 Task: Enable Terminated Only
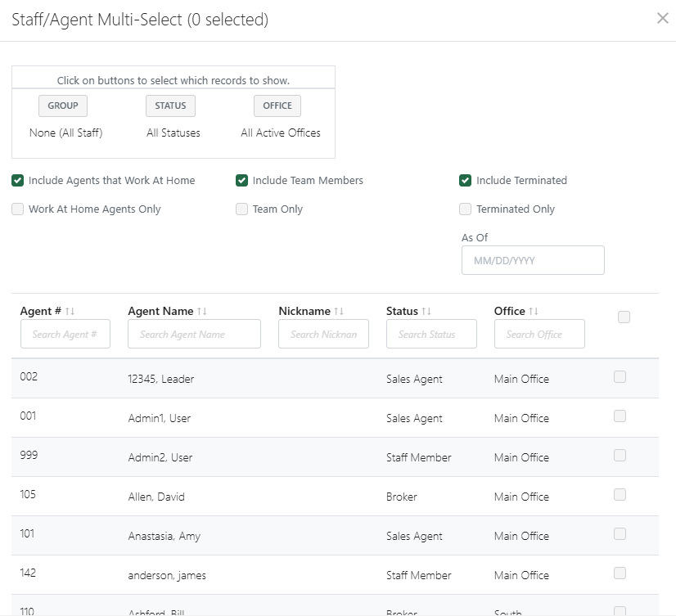pos(465,209)
